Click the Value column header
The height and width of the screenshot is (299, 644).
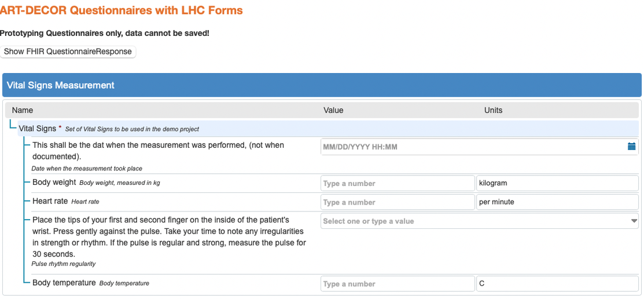(x=333, y=110)
